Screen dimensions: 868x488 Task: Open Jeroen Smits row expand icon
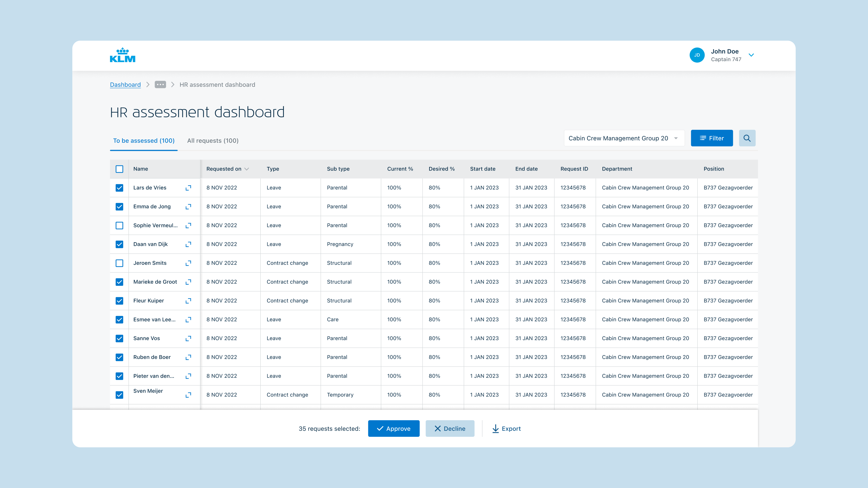click(x=188, y=263)
